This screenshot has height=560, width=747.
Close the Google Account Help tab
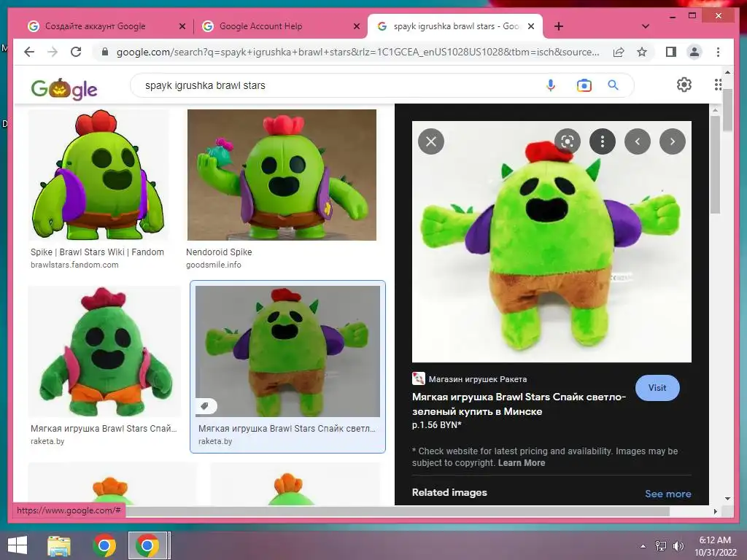(x=356, y=26)
